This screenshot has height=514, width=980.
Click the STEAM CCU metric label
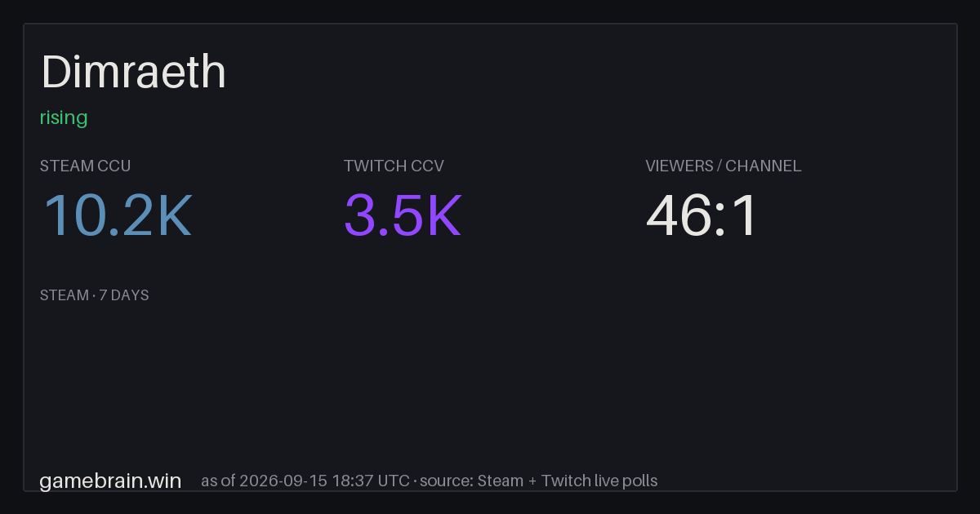pos(85,166)
